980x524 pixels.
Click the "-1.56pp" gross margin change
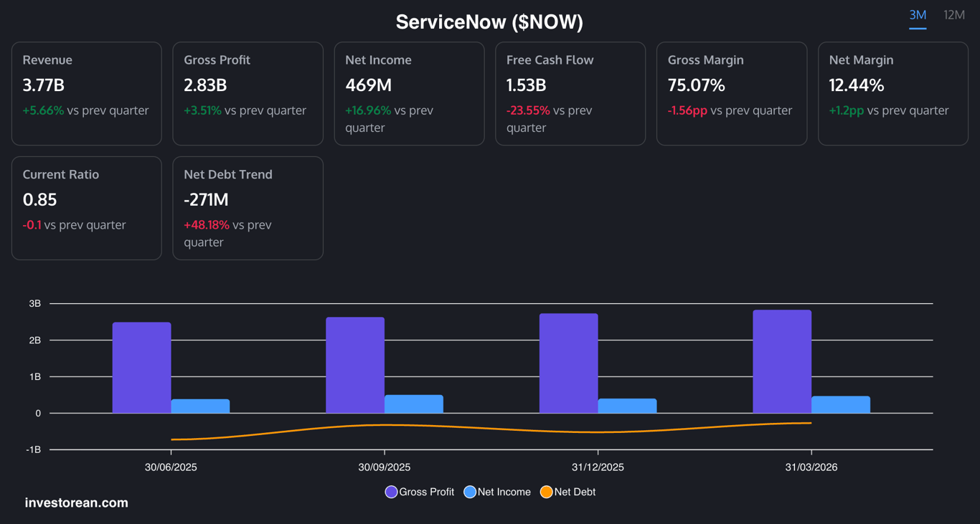687,110
